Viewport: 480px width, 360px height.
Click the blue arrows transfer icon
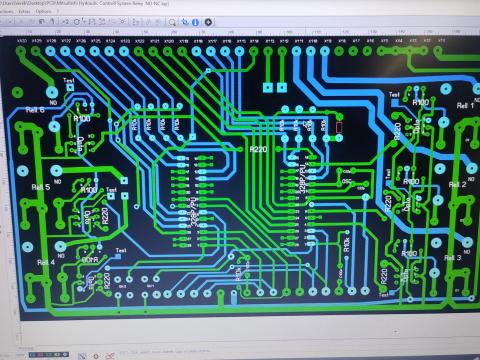tap(185, 22)
